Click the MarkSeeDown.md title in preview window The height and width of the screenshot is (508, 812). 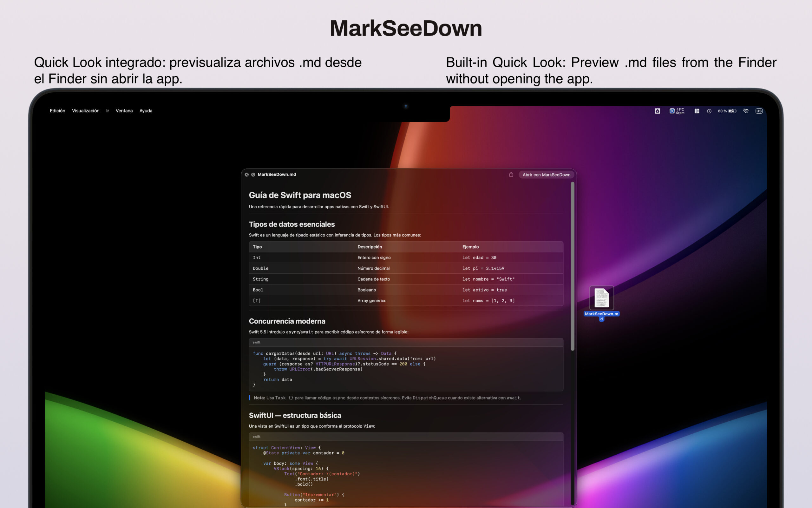pos(277,174)
